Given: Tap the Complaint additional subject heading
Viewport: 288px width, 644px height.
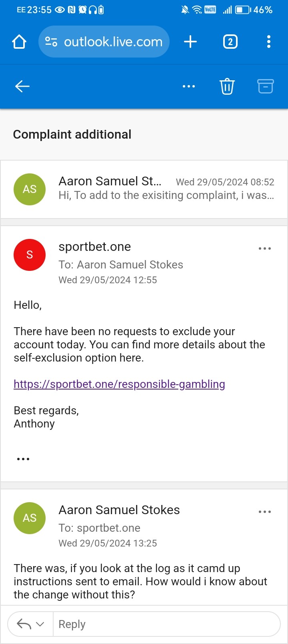Looking at the screenshot, I should click(x=72, y=135).
